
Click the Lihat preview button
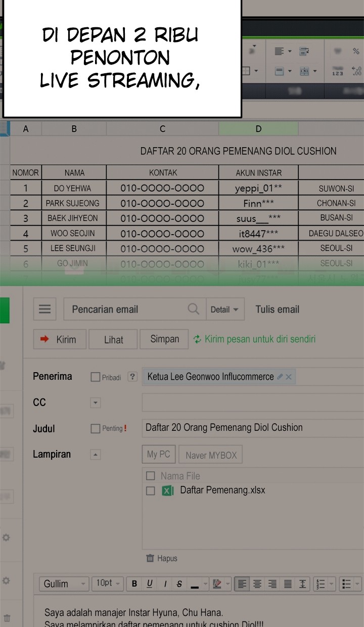click(113, 339)
